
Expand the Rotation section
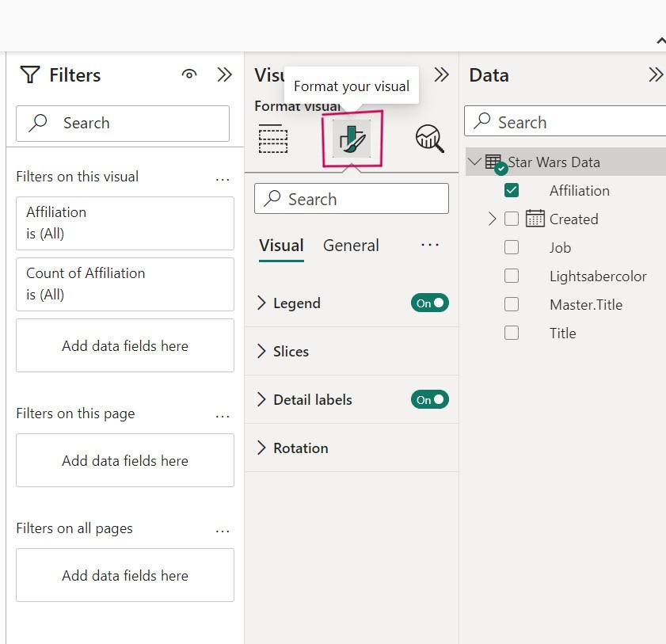tap(261, 448)
